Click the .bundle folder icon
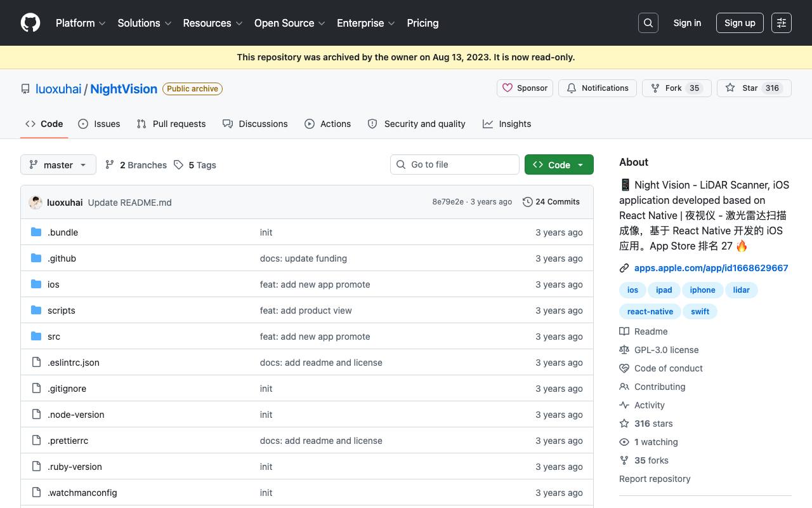This screenshot has height=508, width=812. (x=36, y=232)
